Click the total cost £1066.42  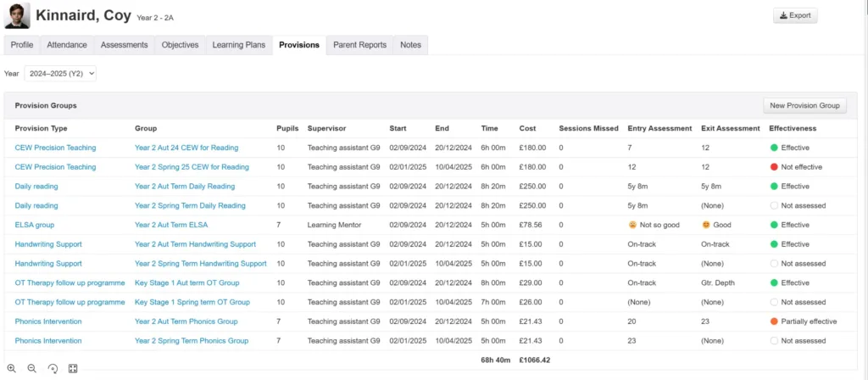(x=535, y=360)
